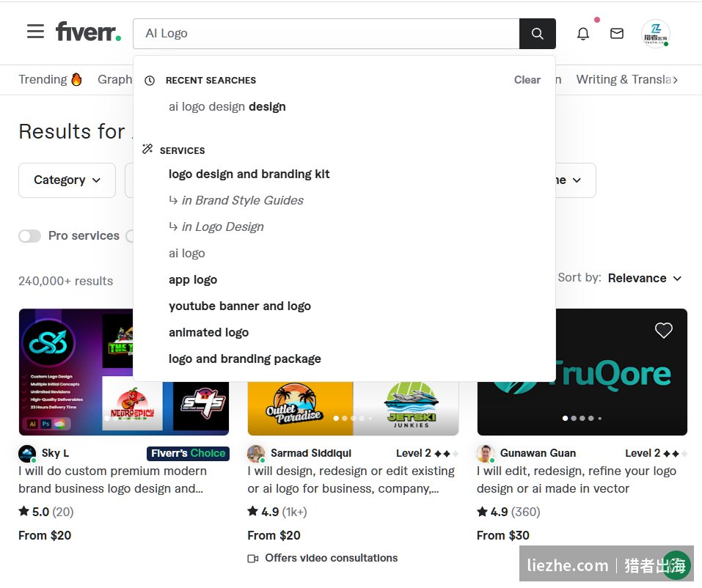
Task: Open the Outlet Paradise gig thumbnail
Action: pos(354,408)
